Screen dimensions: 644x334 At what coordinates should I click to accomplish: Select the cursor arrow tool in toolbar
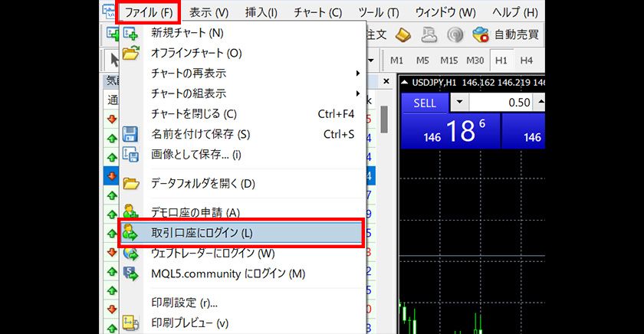(114, 61)
